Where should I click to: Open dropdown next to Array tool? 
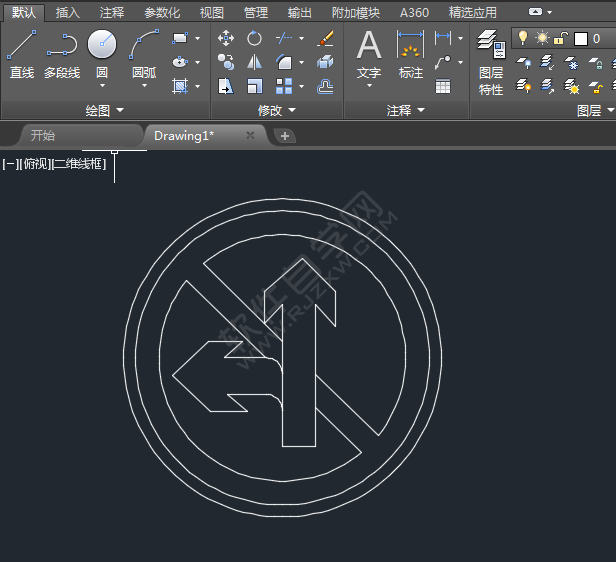click(301, 86)
